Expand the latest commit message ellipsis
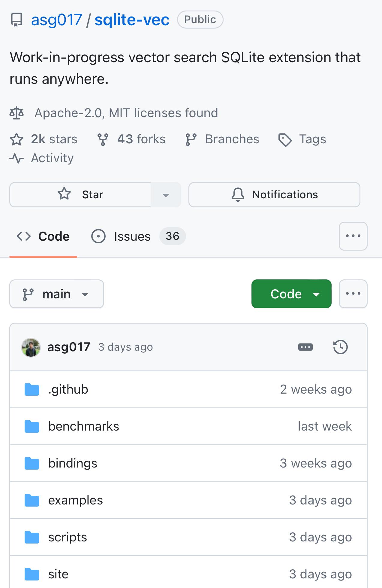 tap(305, 347)
